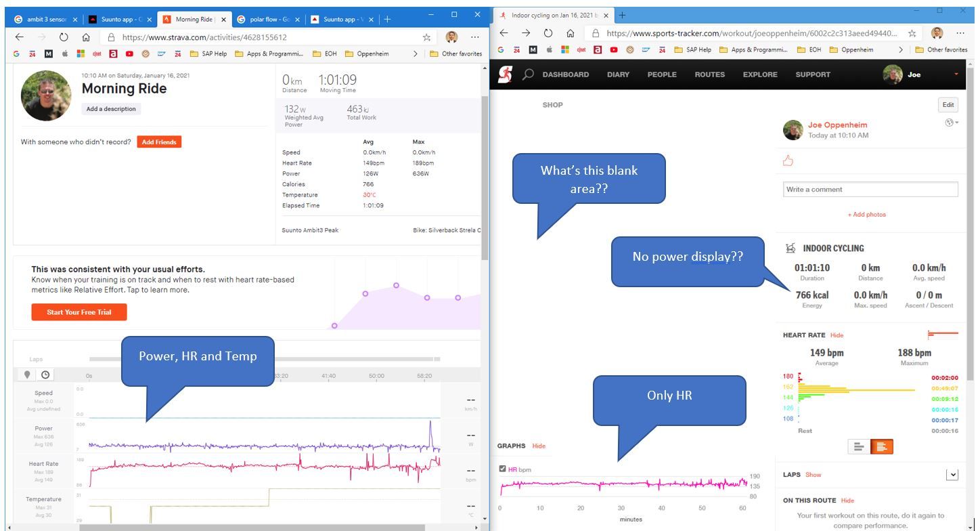Open Microsoft bookmark icon in Strava window

[81, 54]
